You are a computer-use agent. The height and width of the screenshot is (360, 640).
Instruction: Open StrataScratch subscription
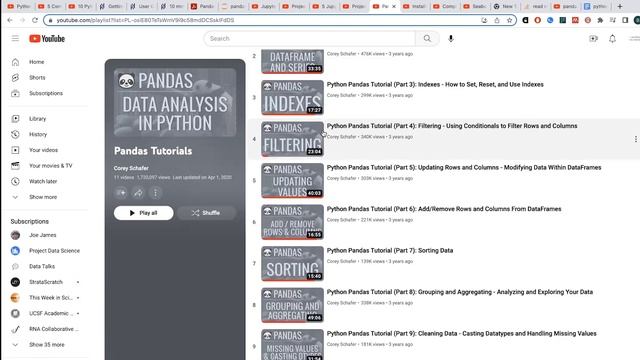pyautogui.click(x=46, y=282)
